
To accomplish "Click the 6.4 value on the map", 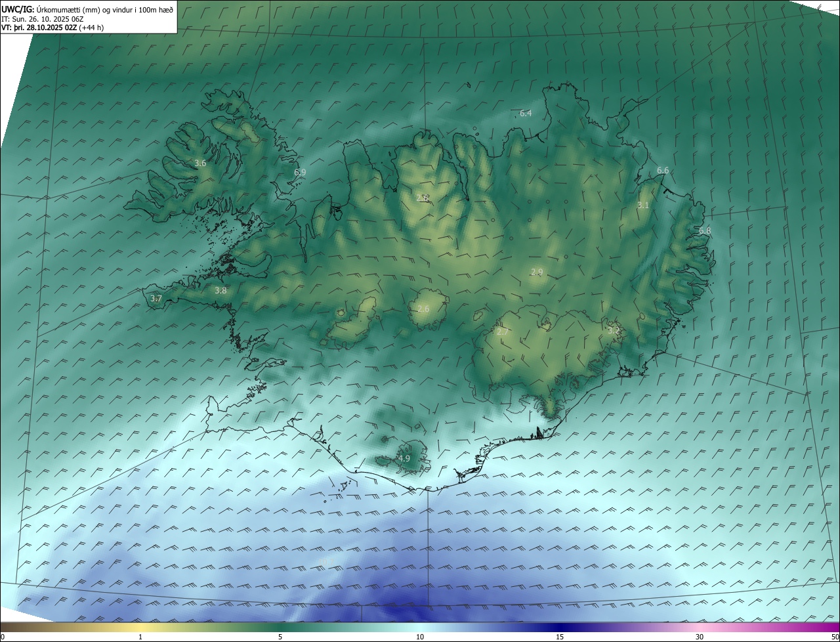I will 526,114.
